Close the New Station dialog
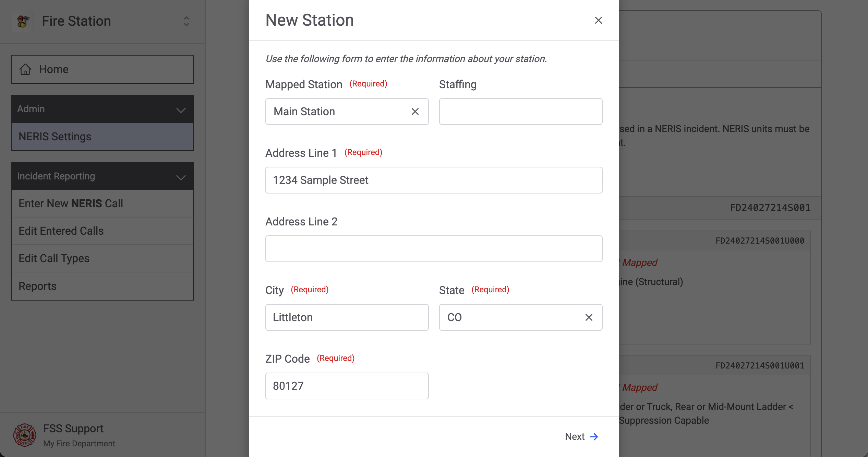This screenshot has height=457, width=868. (598, 21)
